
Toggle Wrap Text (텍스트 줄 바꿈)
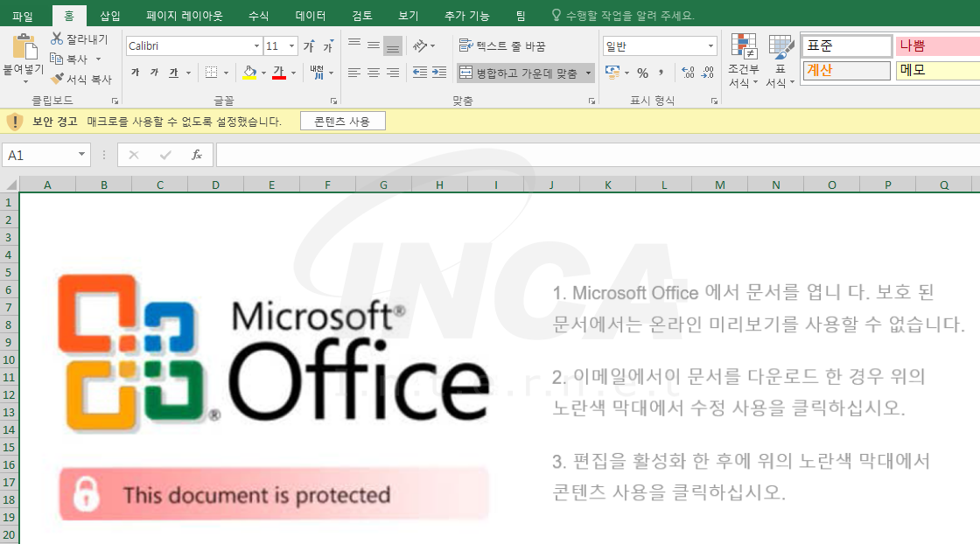tap(502, 45)
